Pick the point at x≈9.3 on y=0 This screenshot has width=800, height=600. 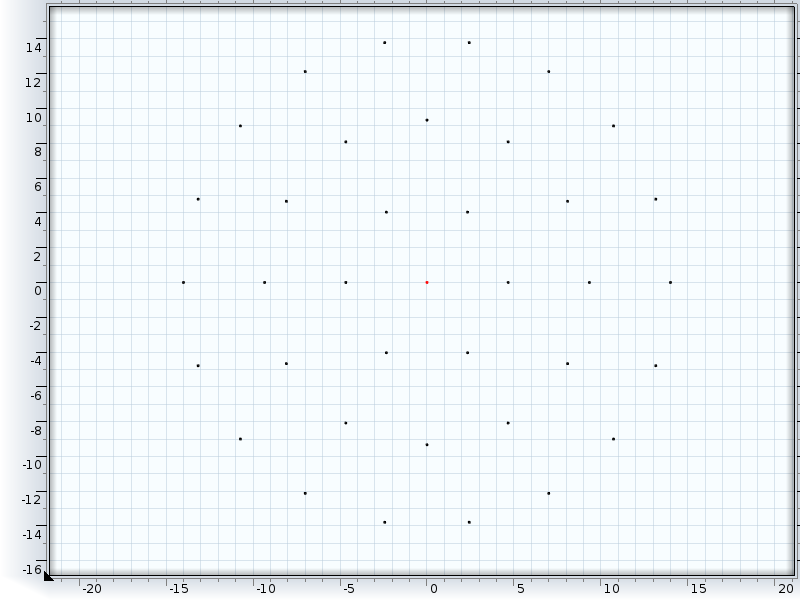click(x=589, y=282)
